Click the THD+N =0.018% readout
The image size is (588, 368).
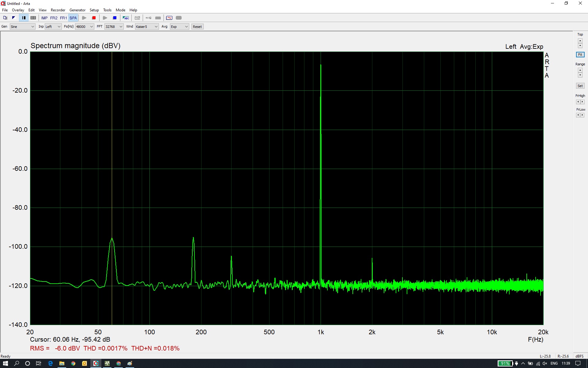[x=155, y=348]
